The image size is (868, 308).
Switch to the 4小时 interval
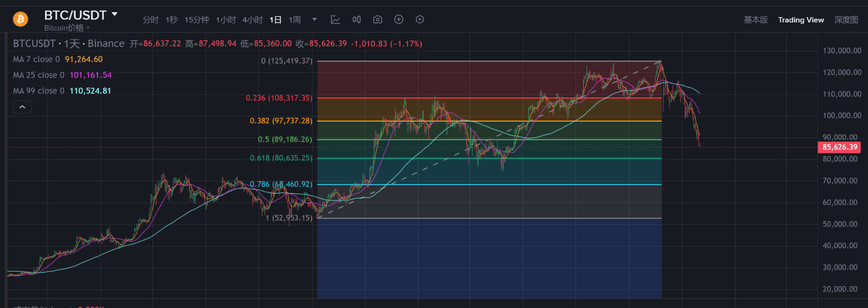252,20
